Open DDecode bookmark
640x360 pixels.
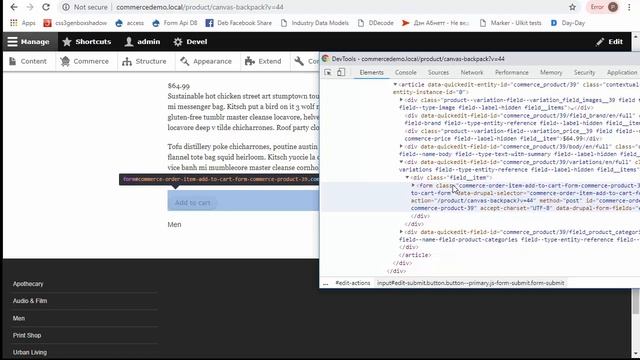[376, 23]
